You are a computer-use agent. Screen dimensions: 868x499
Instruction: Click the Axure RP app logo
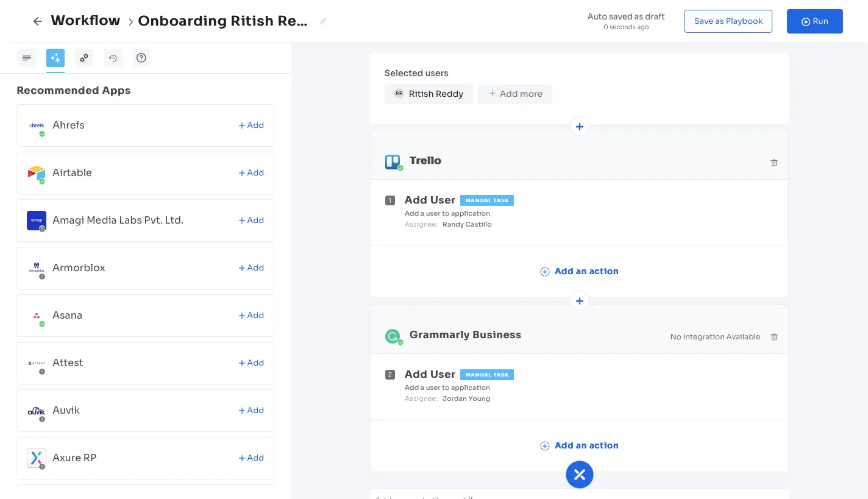(x=37, y=458)
